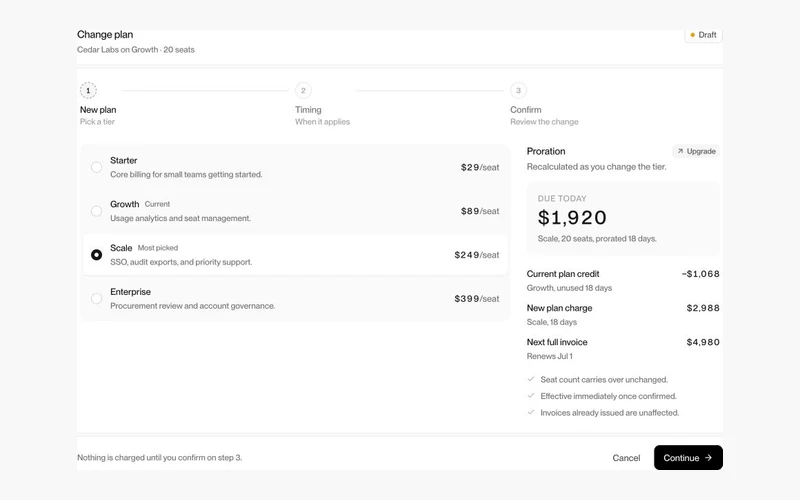Go to step 3 circle in stepper
Image resolution: width=800 pixels, height=500 pixels.
pyautogui.click(x=518, y=90)
